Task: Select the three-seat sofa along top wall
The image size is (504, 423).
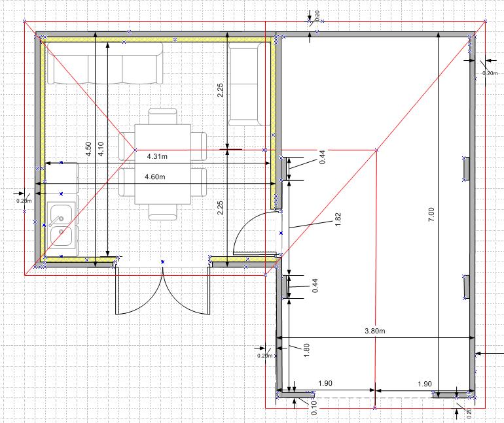Action: click(106, 63)
